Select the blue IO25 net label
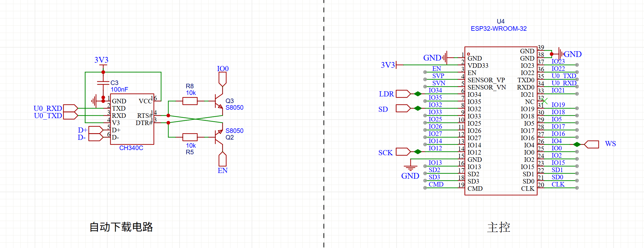Screen dimensions: 644x248 point(435,119)
